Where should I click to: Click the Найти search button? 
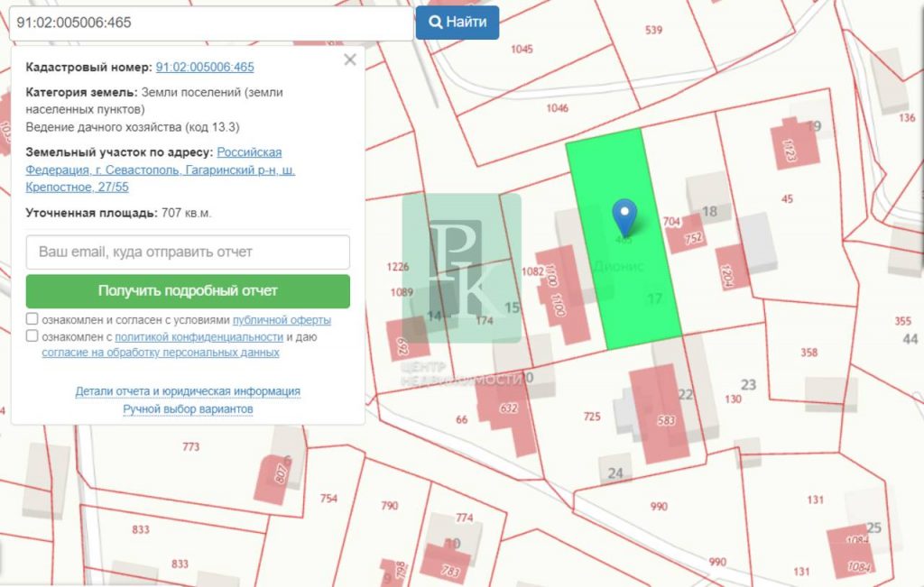click(x=457, y=23)
